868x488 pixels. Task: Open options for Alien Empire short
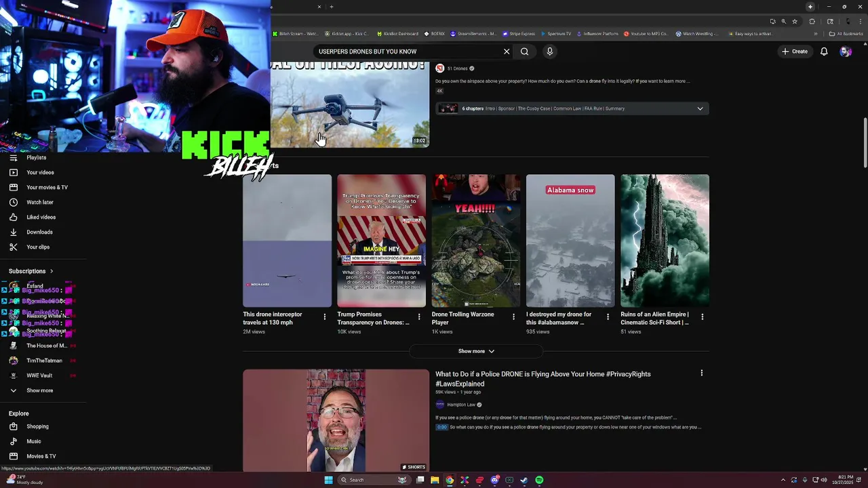point(702,317)
